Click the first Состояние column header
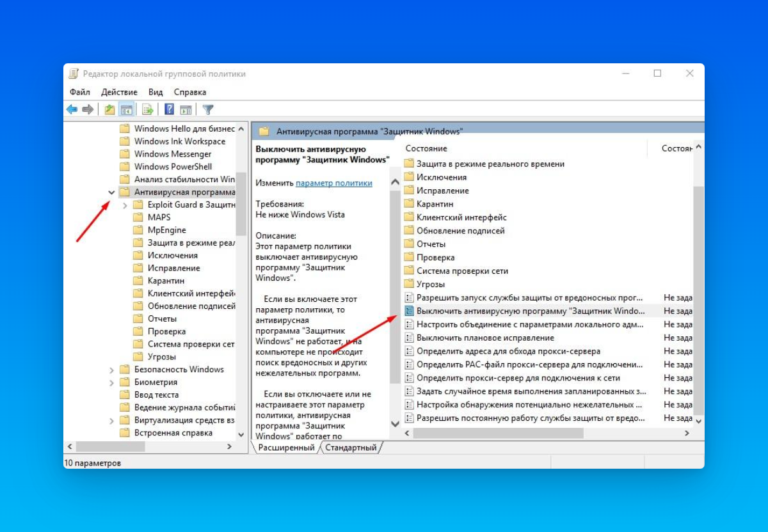Image resolution: width=768 pixels, height=532 pixels. pos(426,148)
